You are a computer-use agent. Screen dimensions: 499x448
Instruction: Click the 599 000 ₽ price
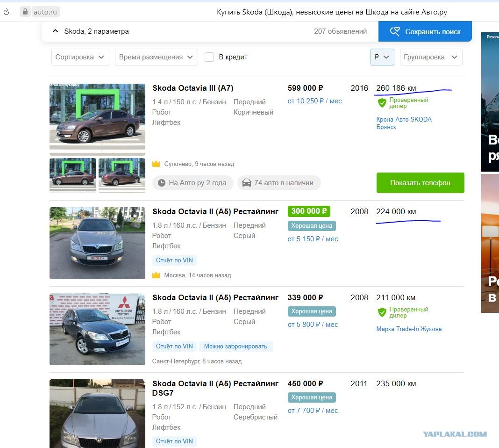pyautogui.click(x=305, y=88)
